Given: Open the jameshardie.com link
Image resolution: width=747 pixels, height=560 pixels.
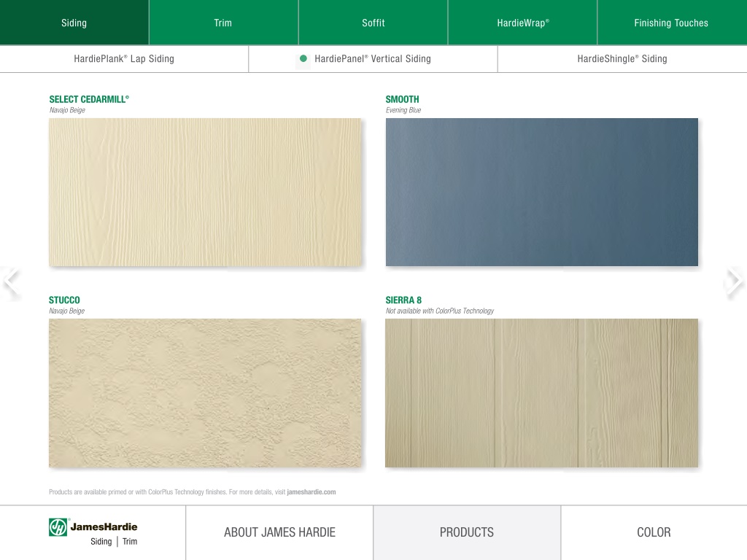Looking at the screenshot, I should (x=311, y=492).
